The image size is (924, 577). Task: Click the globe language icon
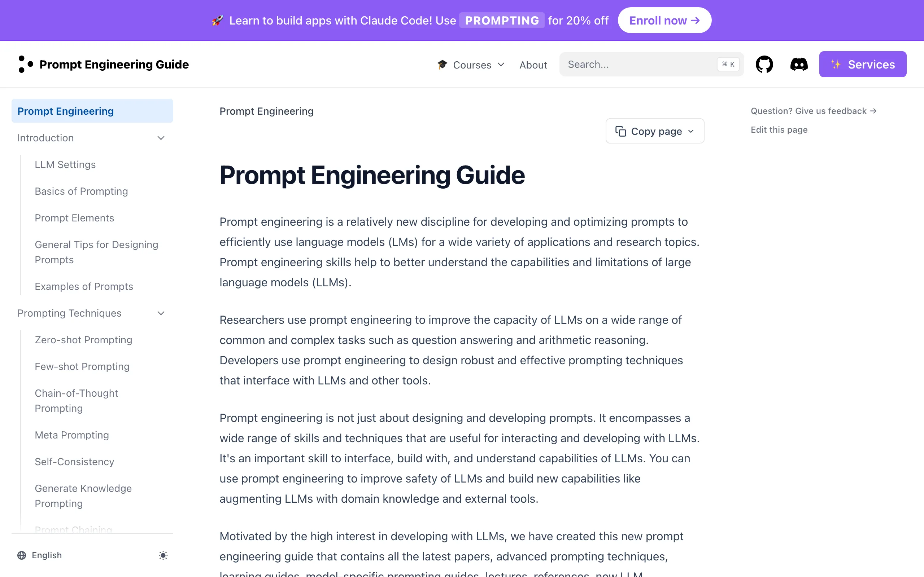[22, 555]
